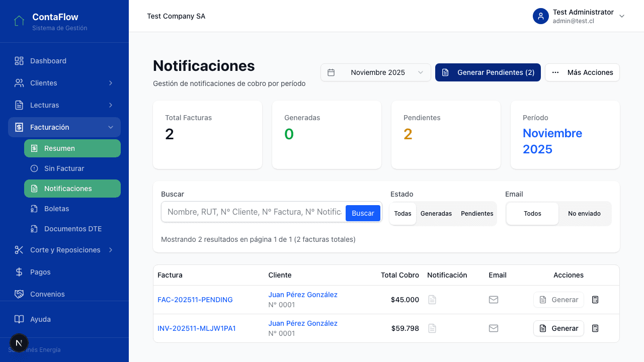Image resolution: width=644 pixels, height=362 pixels.
Task: Select Todos in Email filter
Action: (x=532, y=214)
